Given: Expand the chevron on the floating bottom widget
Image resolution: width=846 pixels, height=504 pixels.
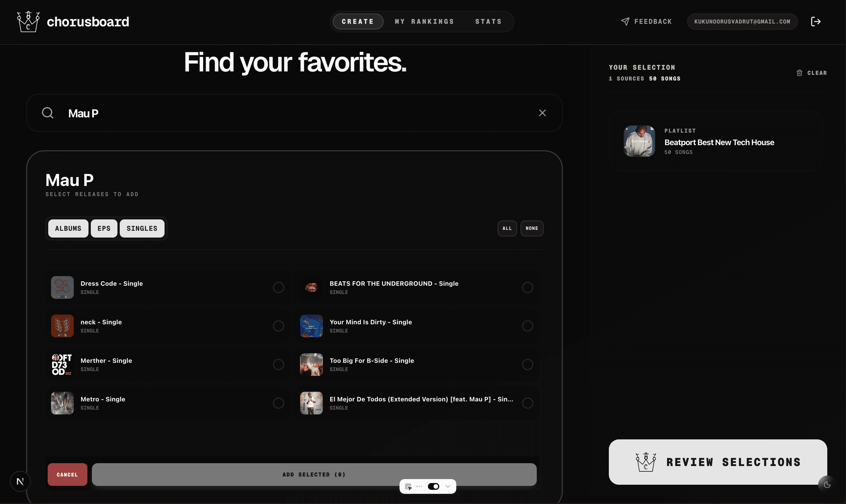Looking at the screenshot, I should pos(448,486).
